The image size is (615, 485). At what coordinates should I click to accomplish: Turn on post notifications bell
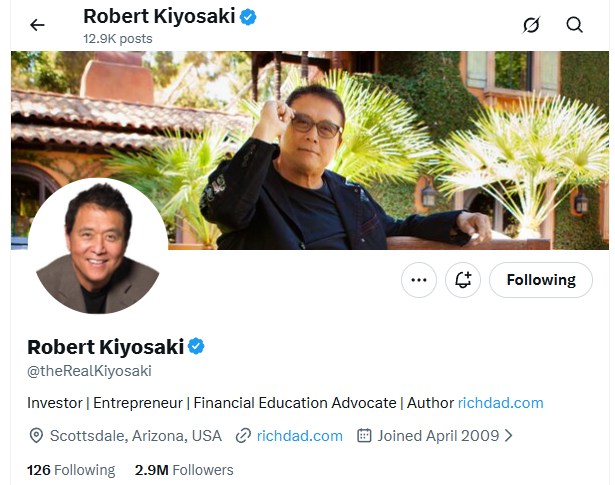coord(463,280)
